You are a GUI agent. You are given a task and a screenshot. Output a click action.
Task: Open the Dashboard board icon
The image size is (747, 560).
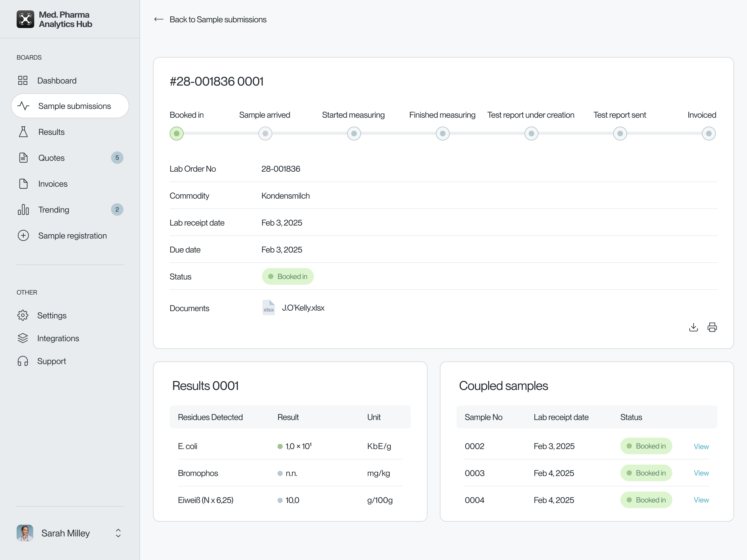pos(23,81)
